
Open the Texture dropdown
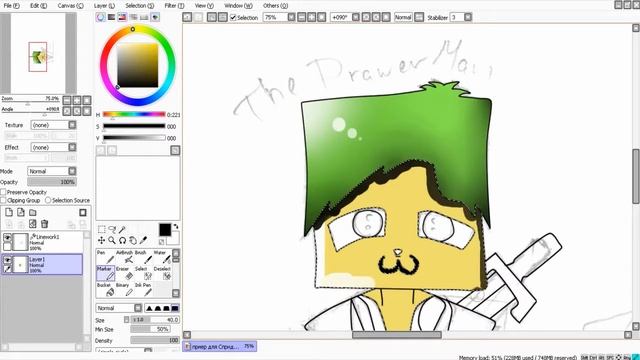pyautogui.click(x=72, y=125)
